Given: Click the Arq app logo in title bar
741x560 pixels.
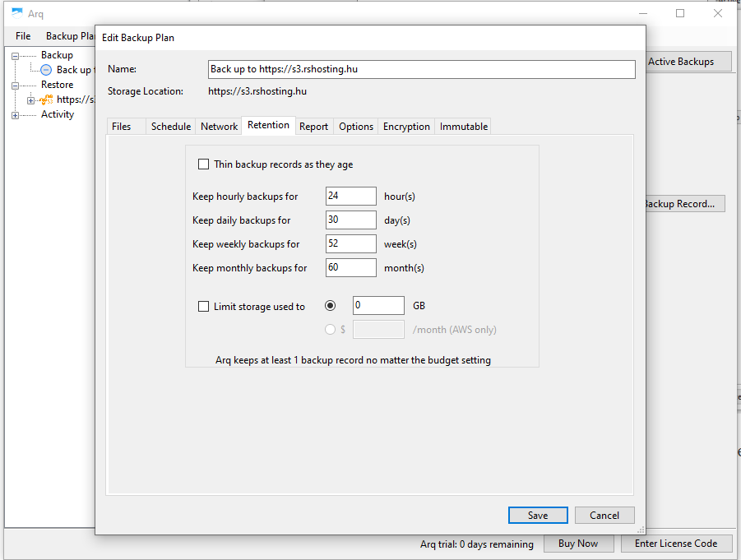Looking at the screenshot, I should [x=17, y=13].
